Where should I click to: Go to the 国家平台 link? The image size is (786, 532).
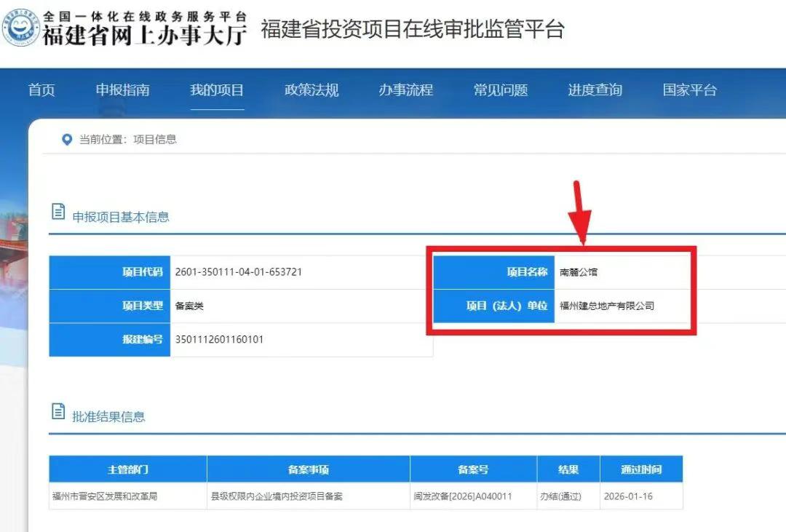[x=687, y=90]
